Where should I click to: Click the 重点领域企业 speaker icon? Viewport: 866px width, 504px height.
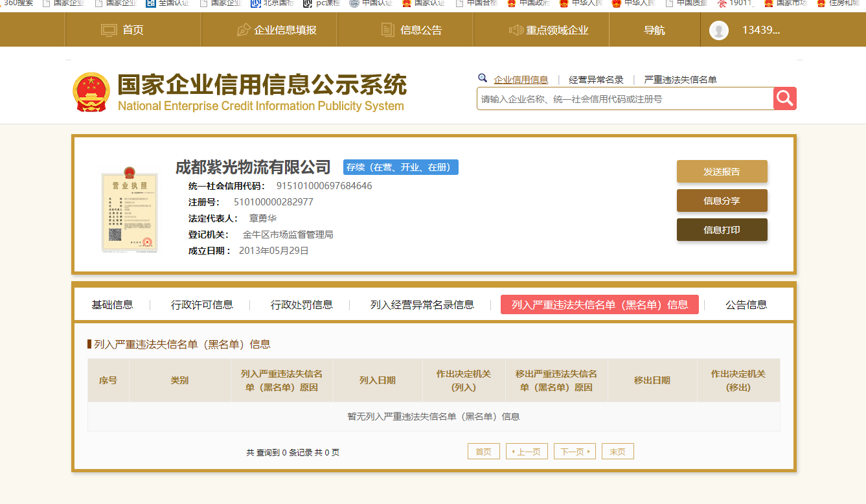point(516,30)
